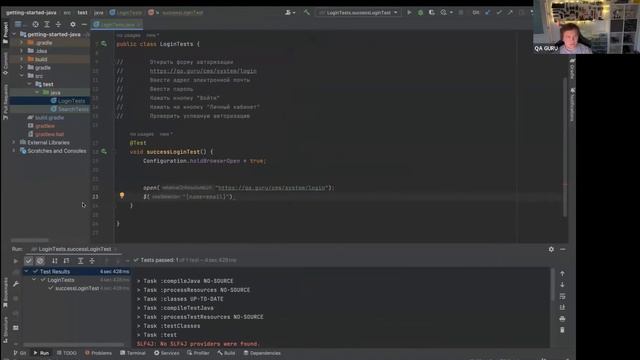Expand all test results

point(80,260)
